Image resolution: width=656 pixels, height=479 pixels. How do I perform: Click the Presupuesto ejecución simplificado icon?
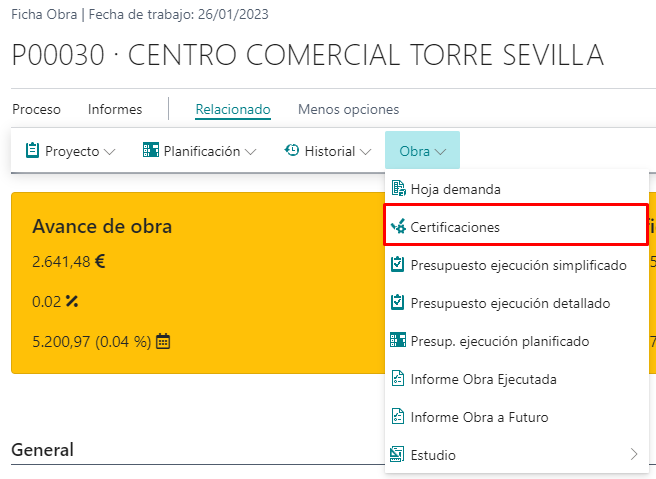point(397,264)
